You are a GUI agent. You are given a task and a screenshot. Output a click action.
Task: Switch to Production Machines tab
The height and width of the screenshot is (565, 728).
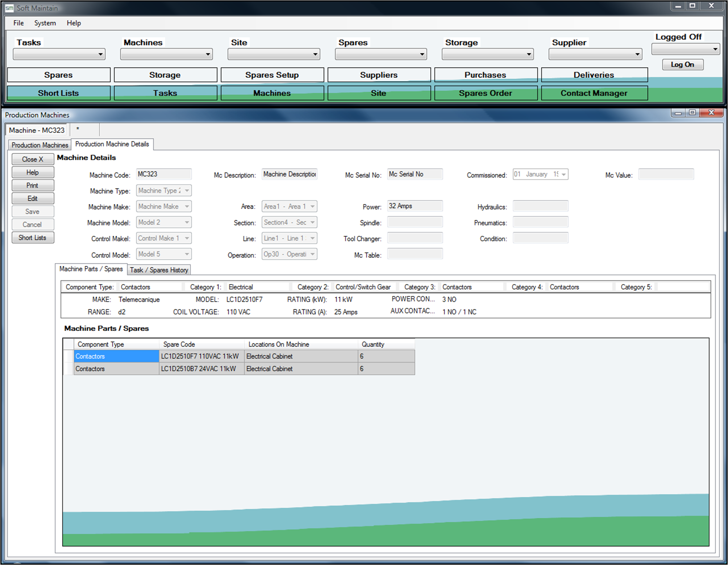pos(40,145)
